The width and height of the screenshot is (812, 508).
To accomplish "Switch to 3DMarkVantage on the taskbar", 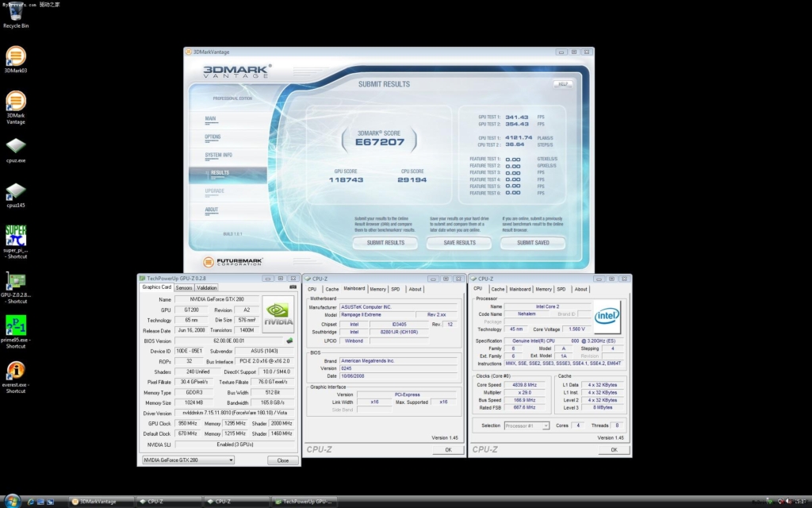I will (101, 502).
